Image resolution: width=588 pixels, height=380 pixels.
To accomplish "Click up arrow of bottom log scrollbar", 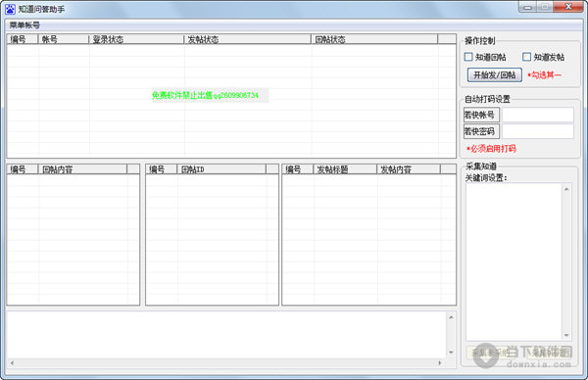I will click(451, 317).
